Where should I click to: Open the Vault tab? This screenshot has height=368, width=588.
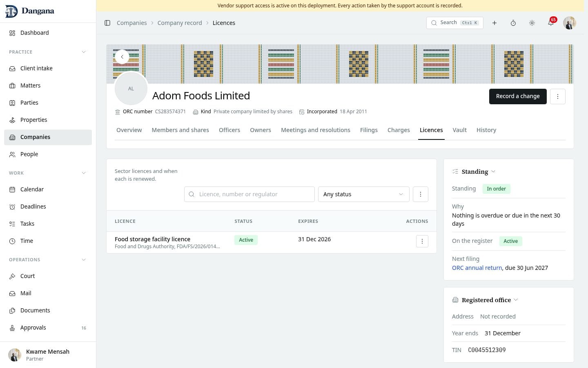(459, 130)
